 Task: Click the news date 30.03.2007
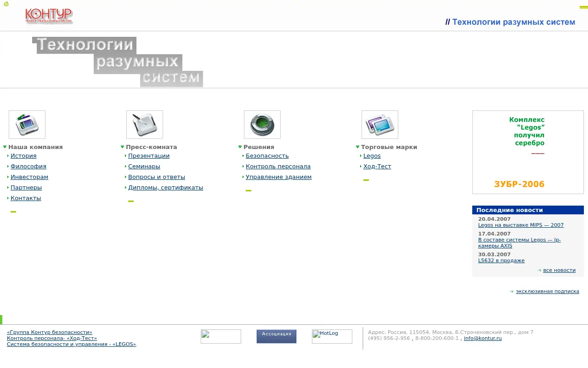click(494, 255)
